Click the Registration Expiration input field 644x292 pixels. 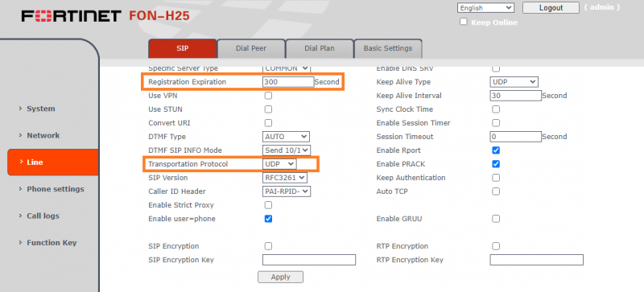pyautogui.click(x=288, y=82)
